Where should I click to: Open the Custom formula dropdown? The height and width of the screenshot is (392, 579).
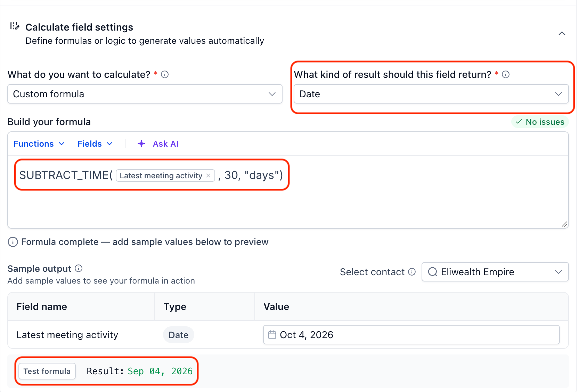pos(145,94)
